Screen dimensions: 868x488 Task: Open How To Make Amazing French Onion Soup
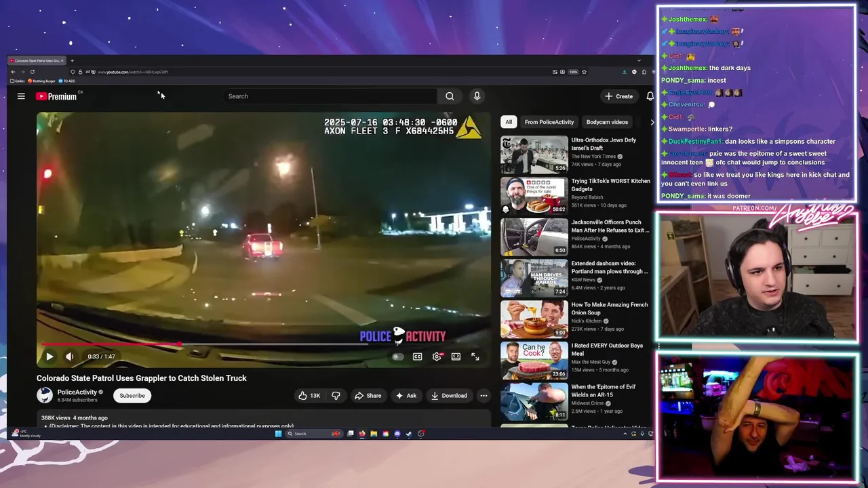[x=610, y=308]
